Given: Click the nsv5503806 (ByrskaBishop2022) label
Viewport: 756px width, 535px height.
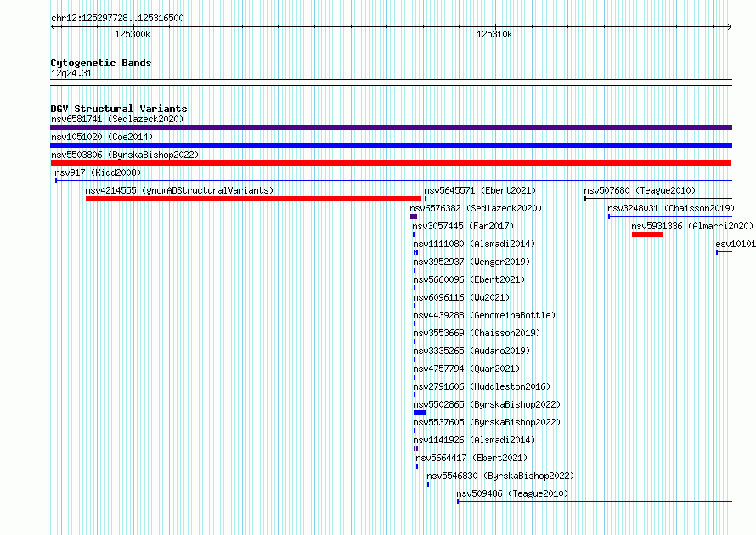Looking at the screenshot, I should [125, 155].
